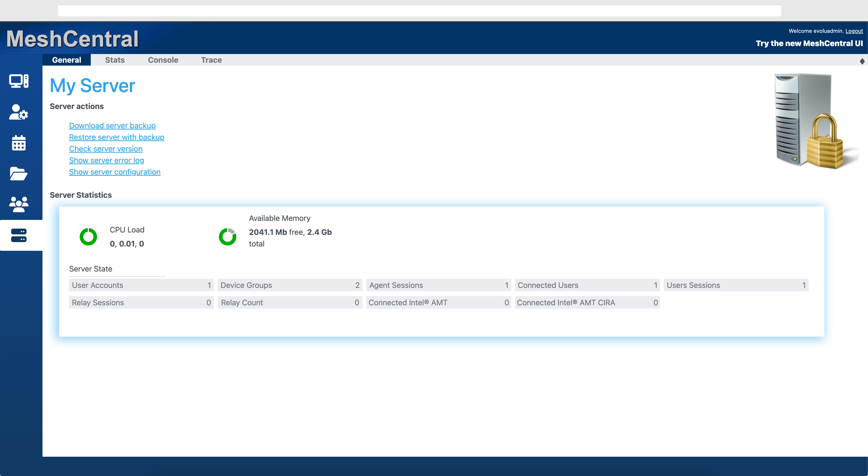The image size is (868, 476).
Task: Open My Users group icon
Action: pyautogui.click(x=19, y=204)
